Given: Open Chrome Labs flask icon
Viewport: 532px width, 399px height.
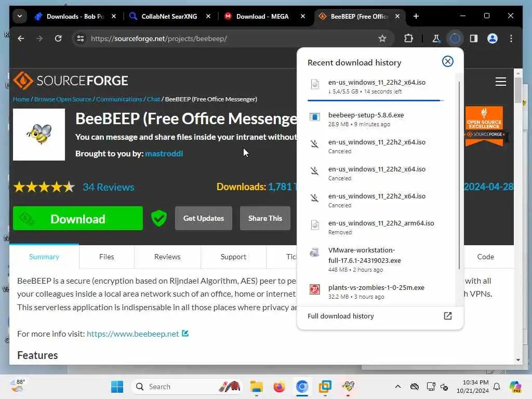Looking at the screenshot, I should pos(436,38).
